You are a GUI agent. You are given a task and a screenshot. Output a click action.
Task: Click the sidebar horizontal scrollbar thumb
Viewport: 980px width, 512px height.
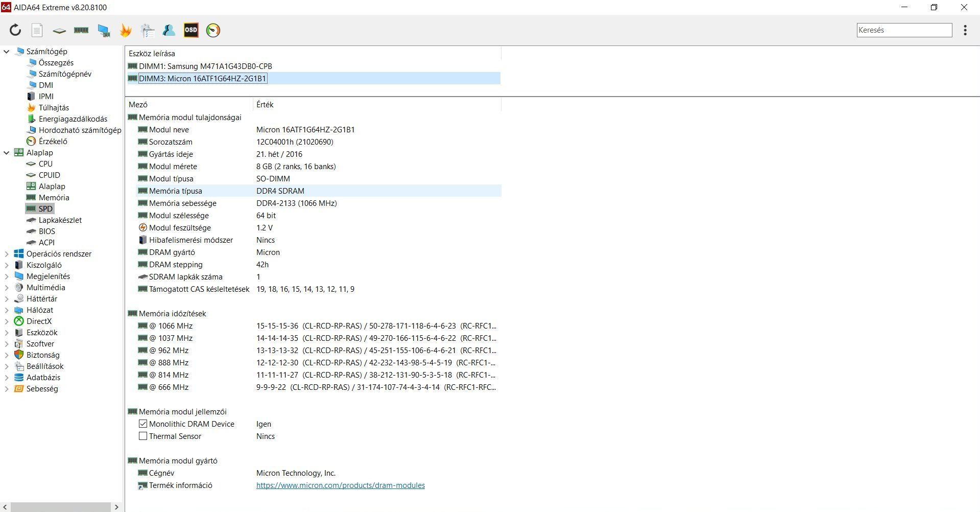pyautogui.click(x=60, y=507)
